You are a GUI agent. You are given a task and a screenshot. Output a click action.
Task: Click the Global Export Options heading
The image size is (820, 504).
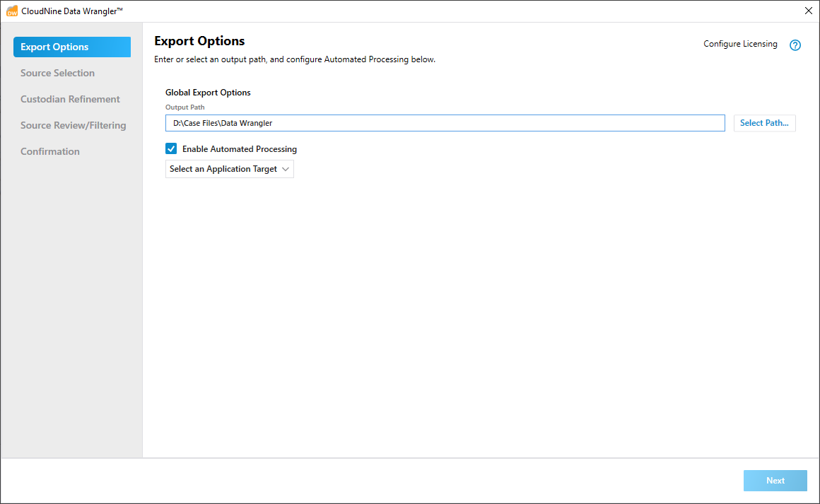point(208,93)
